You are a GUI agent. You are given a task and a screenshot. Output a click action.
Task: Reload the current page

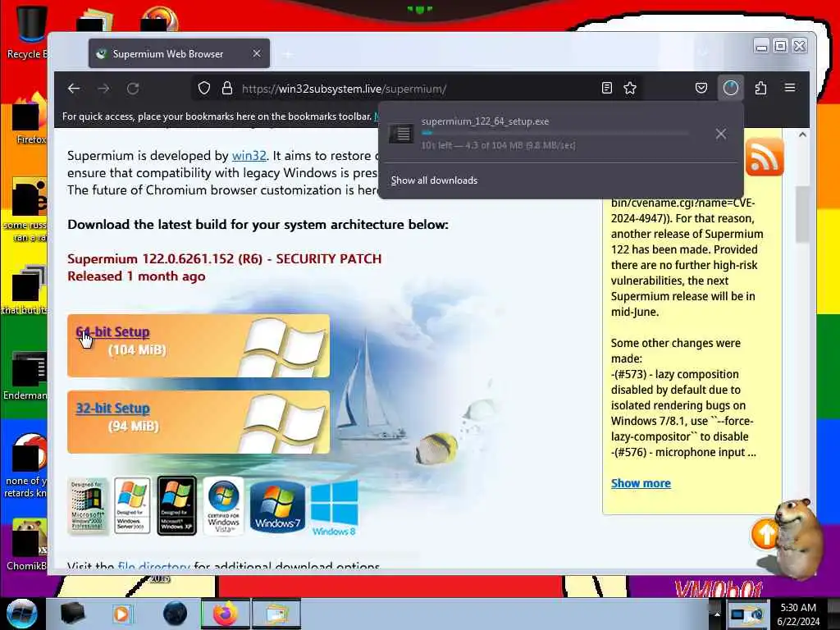[133, 89]
